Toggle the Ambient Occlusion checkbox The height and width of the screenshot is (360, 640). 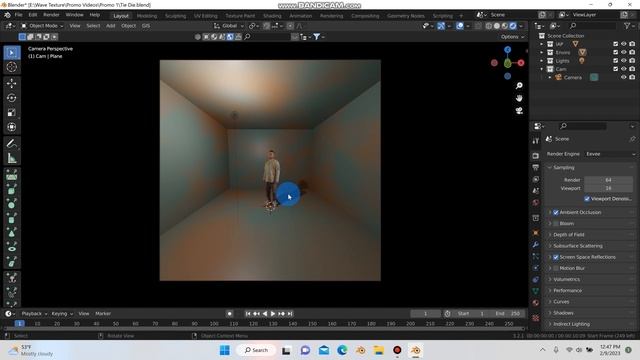coord(556,213)
